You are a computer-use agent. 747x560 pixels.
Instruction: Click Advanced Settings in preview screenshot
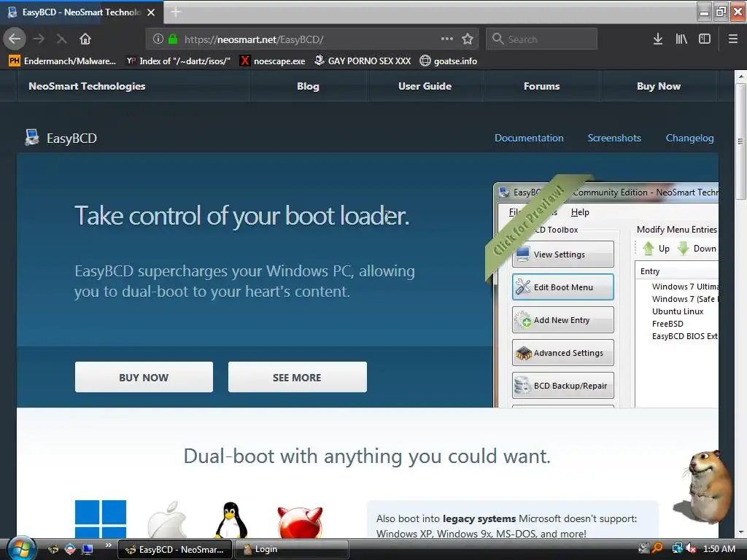click(x=563, y=353)
